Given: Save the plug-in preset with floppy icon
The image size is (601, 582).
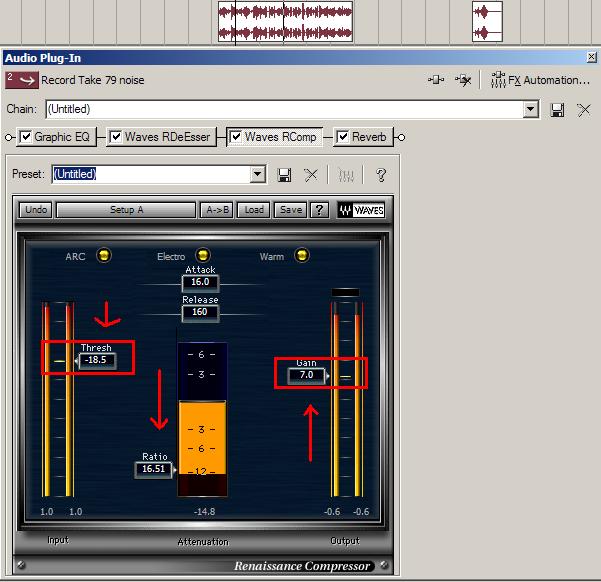Looking at the screenshot, I should point(284,175).
